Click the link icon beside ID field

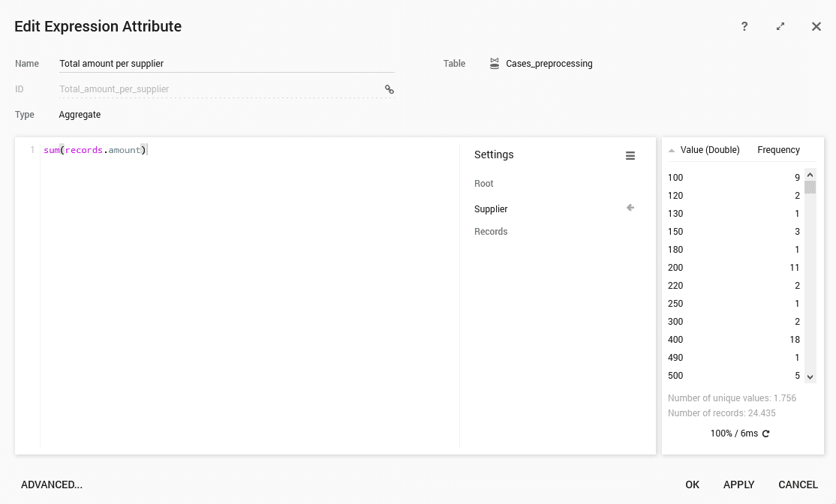[x=389, y=89]
